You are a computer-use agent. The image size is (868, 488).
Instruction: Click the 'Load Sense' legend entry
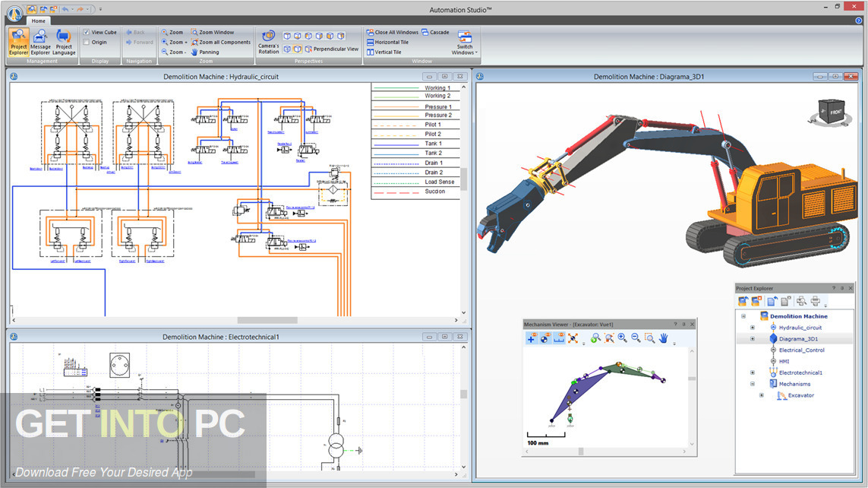click(440, 182)
